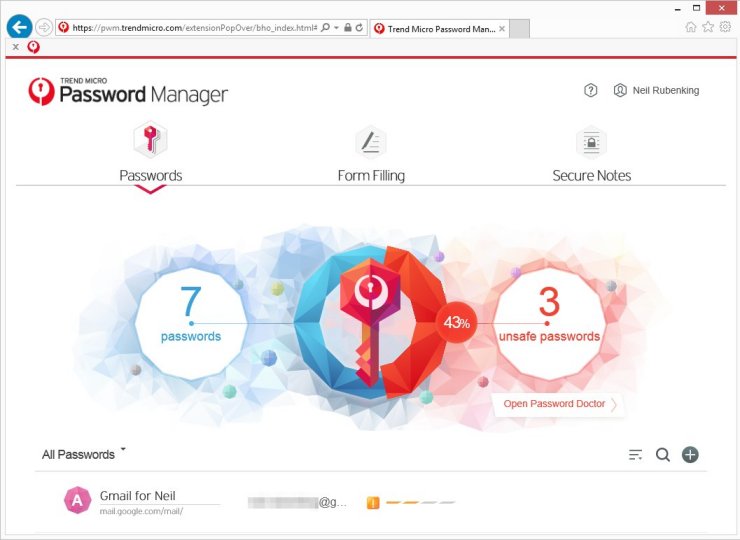This screenshot has height=540, width=740.
Task: Click the sort list icon
Action: (x=635, y=455)
